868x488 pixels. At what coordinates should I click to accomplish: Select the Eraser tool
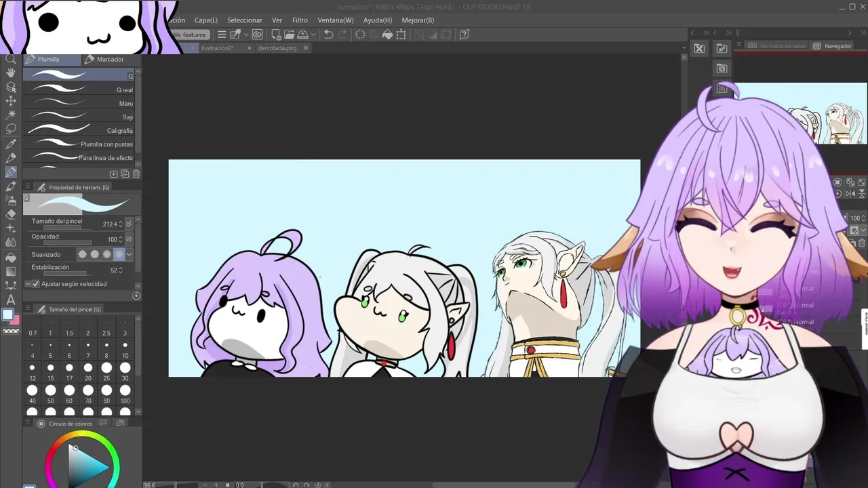tap(11, 214)
